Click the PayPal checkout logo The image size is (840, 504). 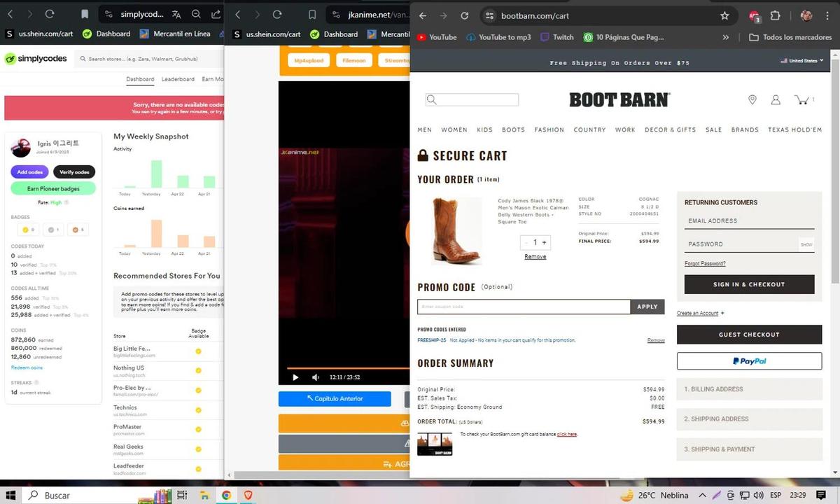click(749, 361)
